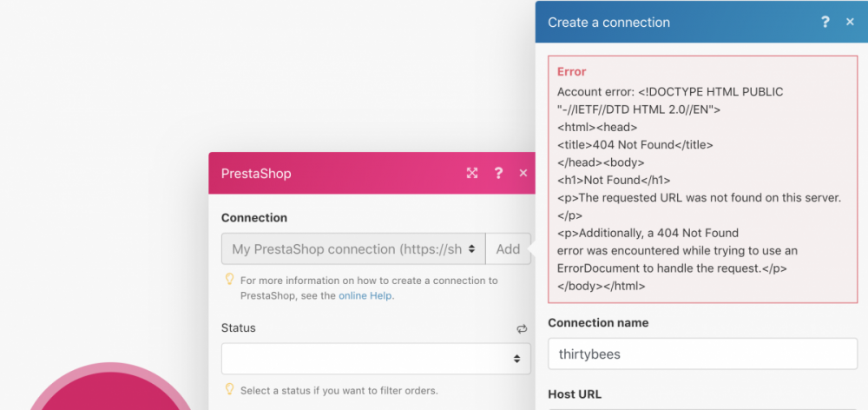Click the '404 Not Found' title line
Image resolution: width=868 pixels, height=410 pixels.
point(635,145)
